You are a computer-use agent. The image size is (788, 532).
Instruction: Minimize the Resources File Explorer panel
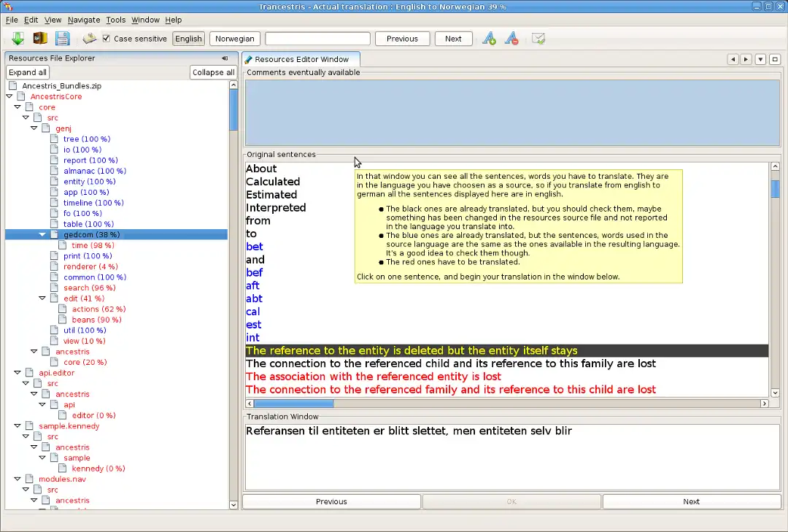pyautogui.click(x=225, y=58)
